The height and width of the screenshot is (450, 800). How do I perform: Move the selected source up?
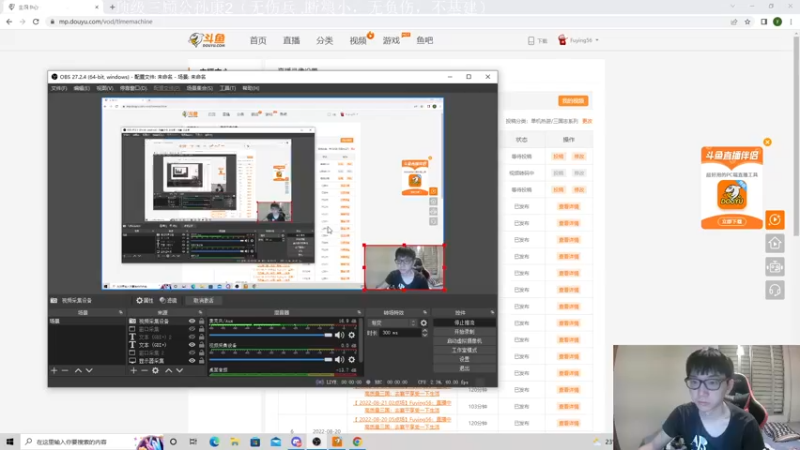(x=168, y=370)
